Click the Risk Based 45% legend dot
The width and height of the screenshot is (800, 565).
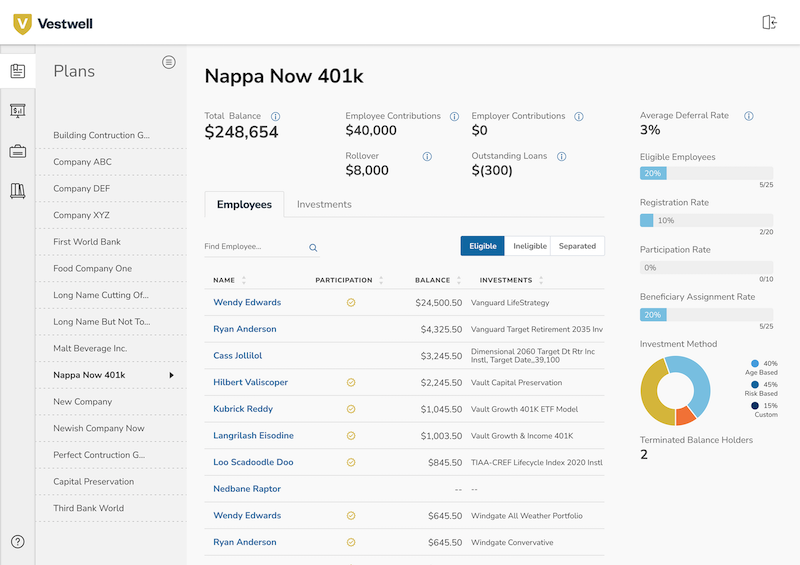coord(755,384)
